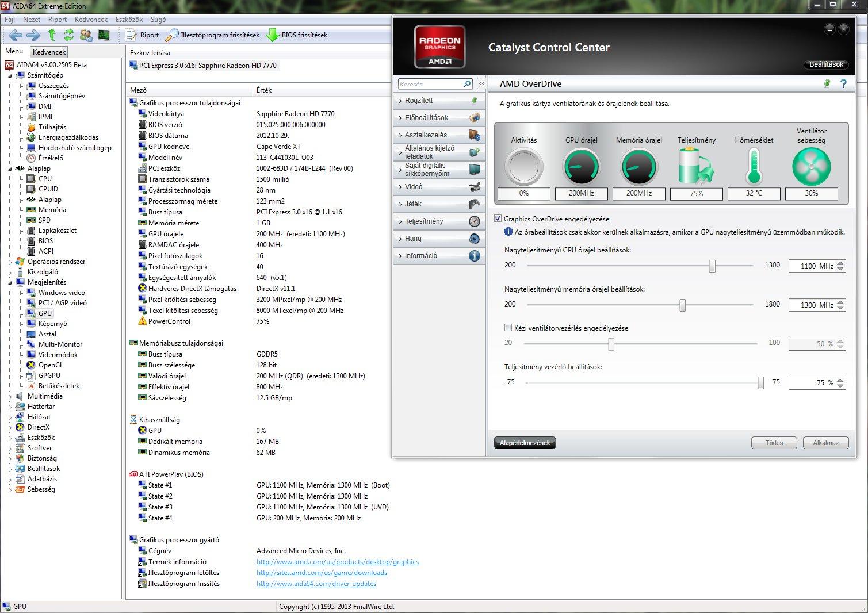Expand Információ section in Catalyst sidebar
Image resolution: width=868 pixels, height=613 pixels.
pyautogui.click(x=440, y=256)
